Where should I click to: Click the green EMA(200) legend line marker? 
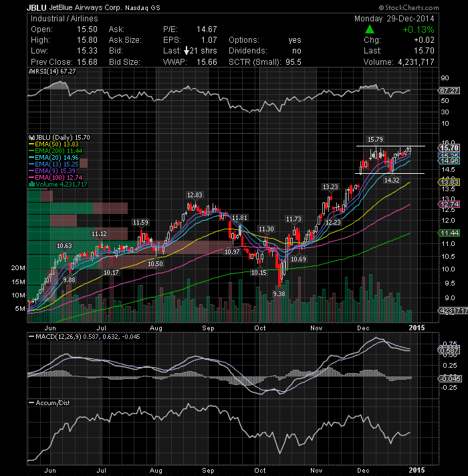31,151
